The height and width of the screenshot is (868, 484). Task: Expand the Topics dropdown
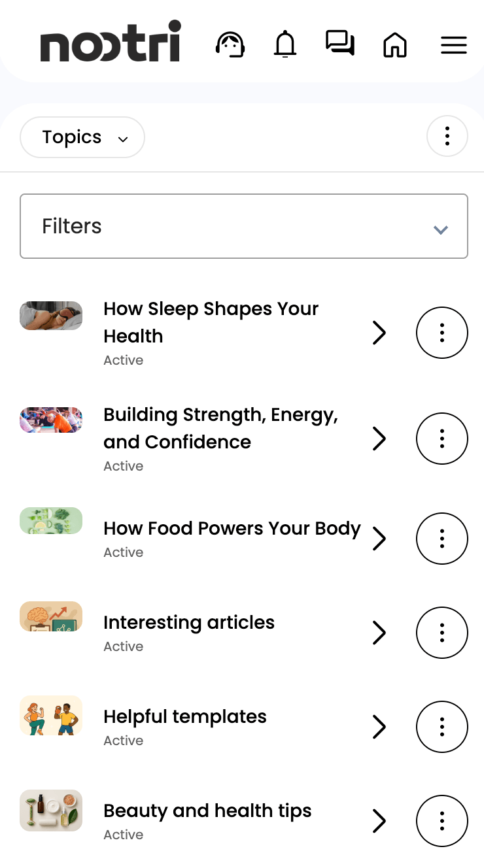(82, 137)
